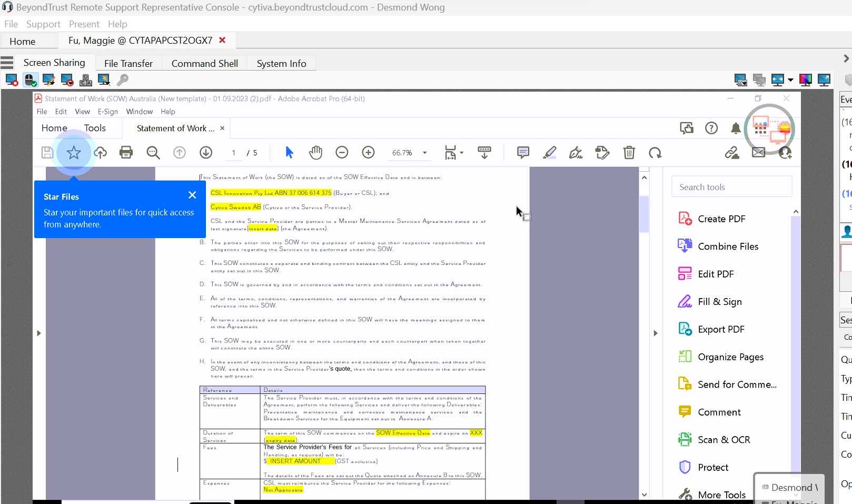Switch to the System Info tab
The image size is (852, 504).
pos(282,63)
